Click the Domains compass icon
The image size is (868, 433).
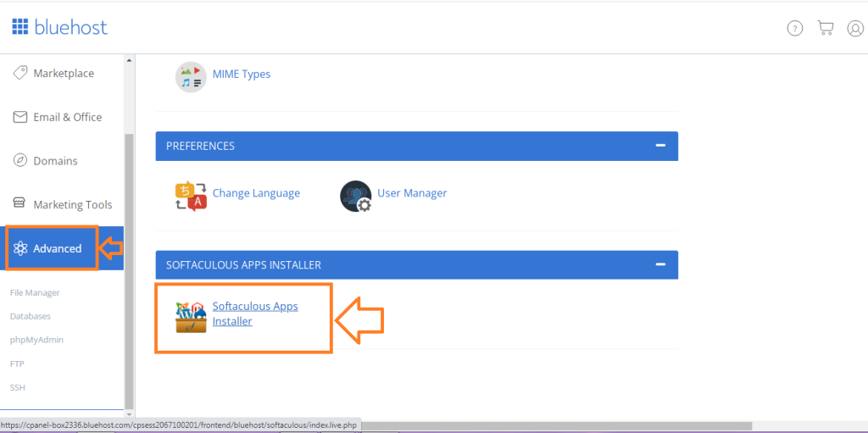pos(20,161)
